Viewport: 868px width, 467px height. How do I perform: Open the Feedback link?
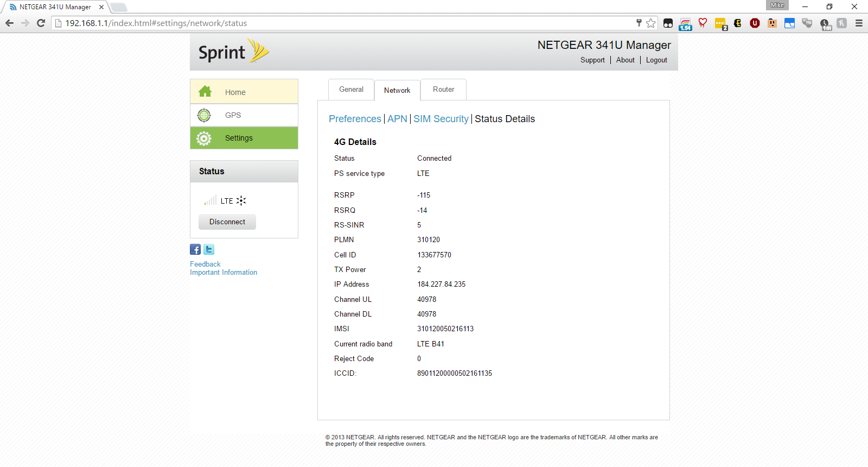click(x=205, y=264)
